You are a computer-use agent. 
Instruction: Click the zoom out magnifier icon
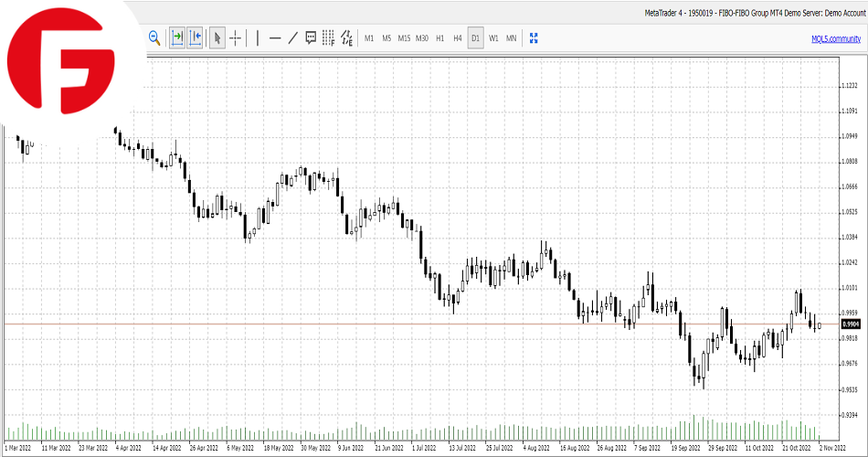pos(154,37)
